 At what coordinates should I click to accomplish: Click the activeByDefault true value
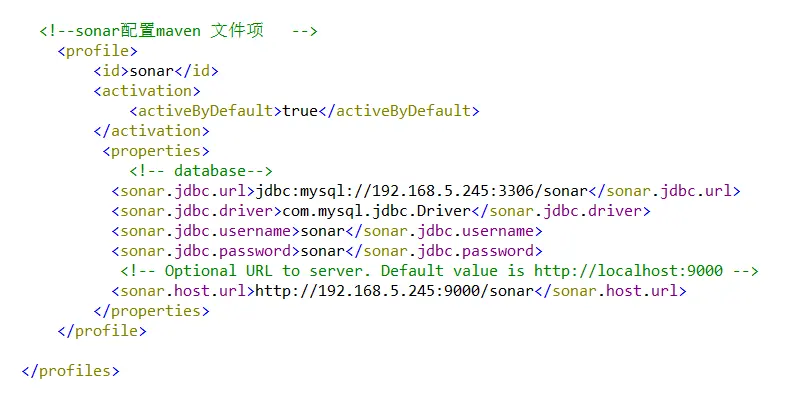pyautogui.click(x=300, y=111)
